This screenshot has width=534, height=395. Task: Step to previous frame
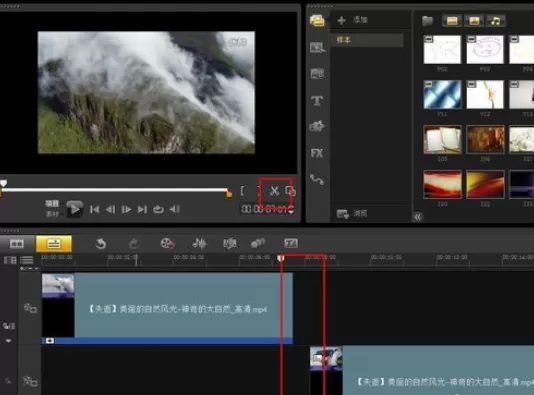(x=110, y=209)
